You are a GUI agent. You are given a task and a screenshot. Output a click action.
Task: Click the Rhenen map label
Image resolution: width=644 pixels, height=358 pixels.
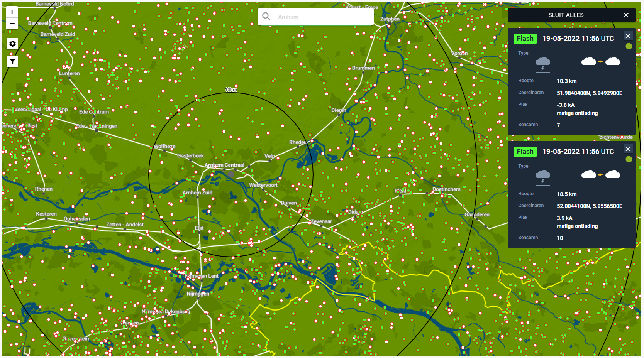[44, 189]
